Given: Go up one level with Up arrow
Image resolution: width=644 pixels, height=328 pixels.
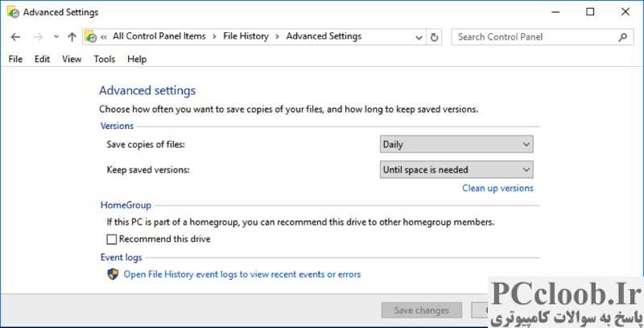Looking at the screenshot, I should tap(72, 37).
